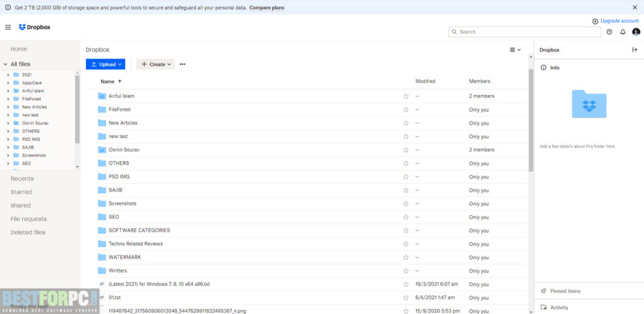The image size is (644, 314).
Task: Click the sidebar tree scrollbar
Action: pos(77,109)
